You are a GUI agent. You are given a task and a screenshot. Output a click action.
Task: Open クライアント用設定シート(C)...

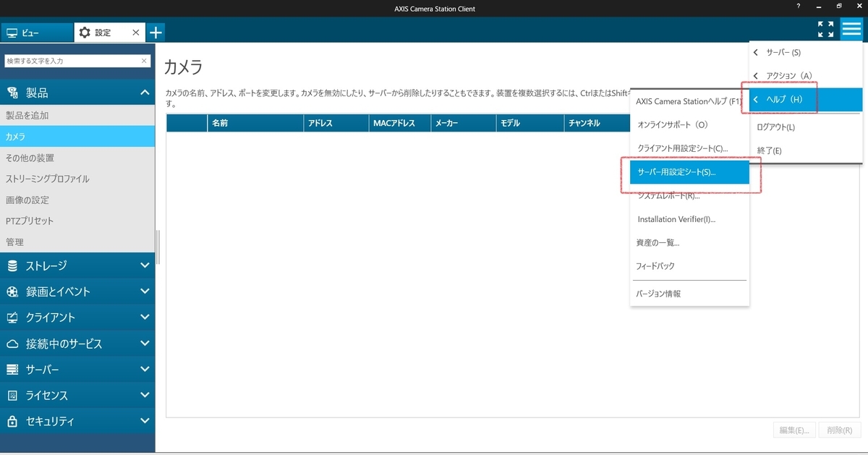689,148
